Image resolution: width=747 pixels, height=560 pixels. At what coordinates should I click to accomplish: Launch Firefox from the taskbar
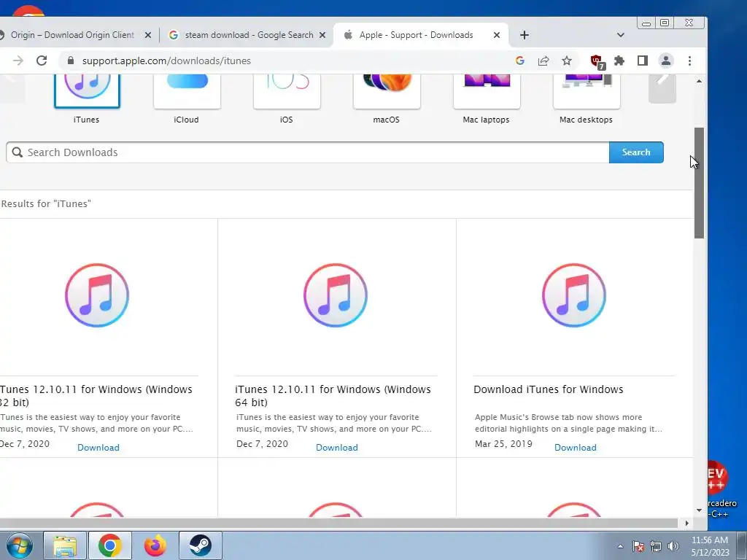click(x=155, y=545)
